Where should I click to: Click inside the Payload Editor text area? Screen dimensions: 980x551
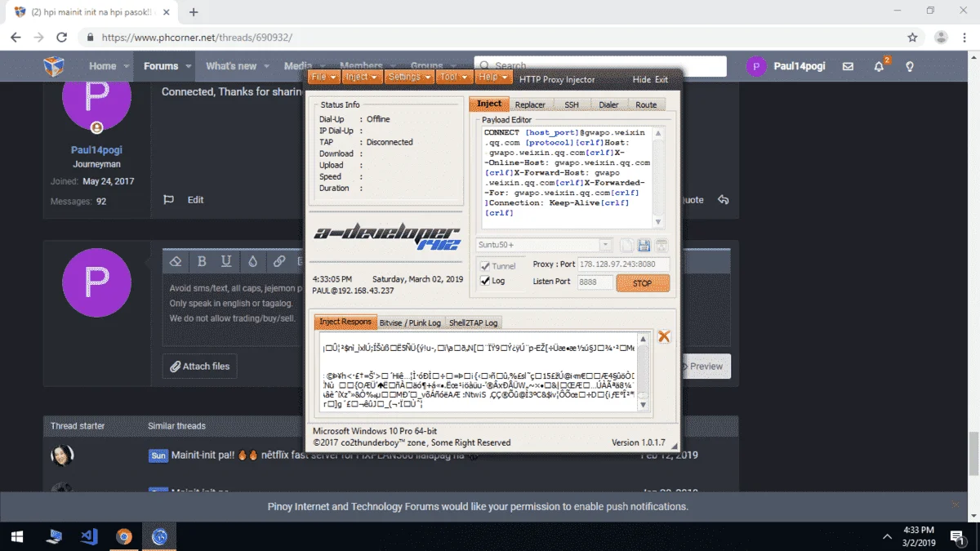[567, 177]
